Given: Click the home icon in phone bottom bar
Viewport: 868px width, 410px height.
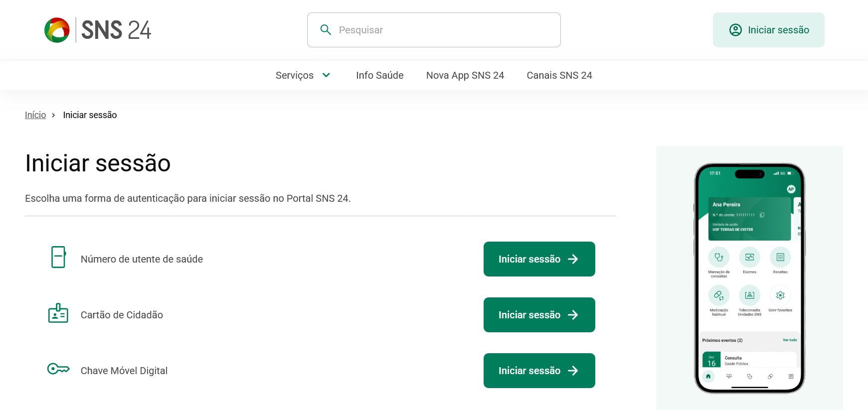Looking at the screenshot, I should click(708, 377).
